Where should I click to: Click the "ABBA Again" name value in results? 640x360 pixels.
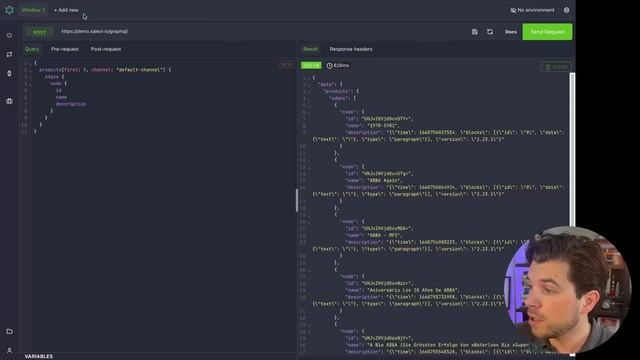coord(384,180)
